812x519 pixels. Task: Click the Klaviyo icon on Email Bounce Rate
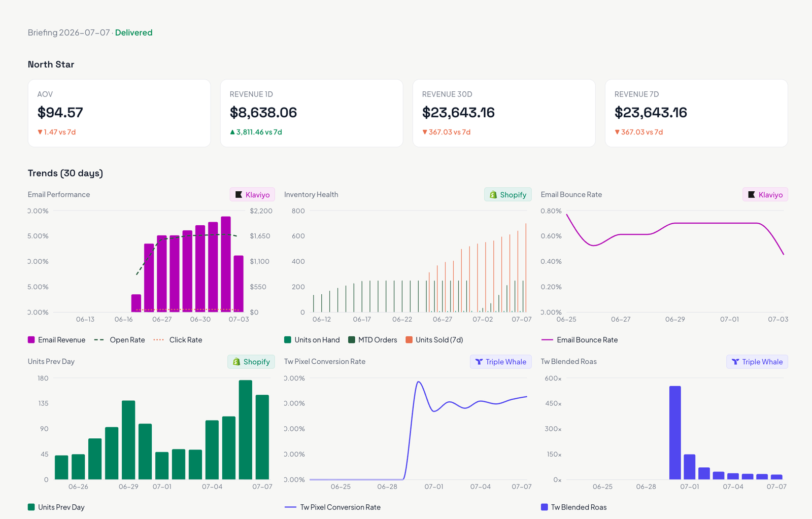(x=752, y=195)
